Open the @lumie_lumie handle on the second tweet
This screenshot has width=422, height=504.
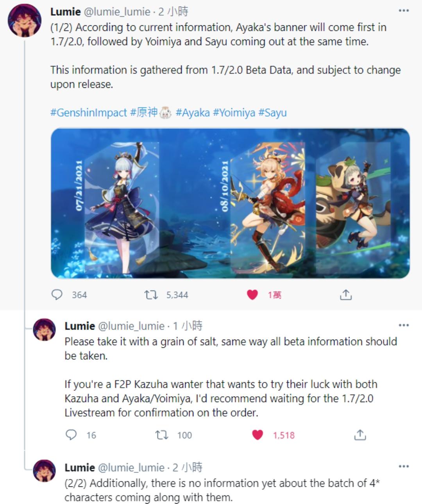point(131,326)
